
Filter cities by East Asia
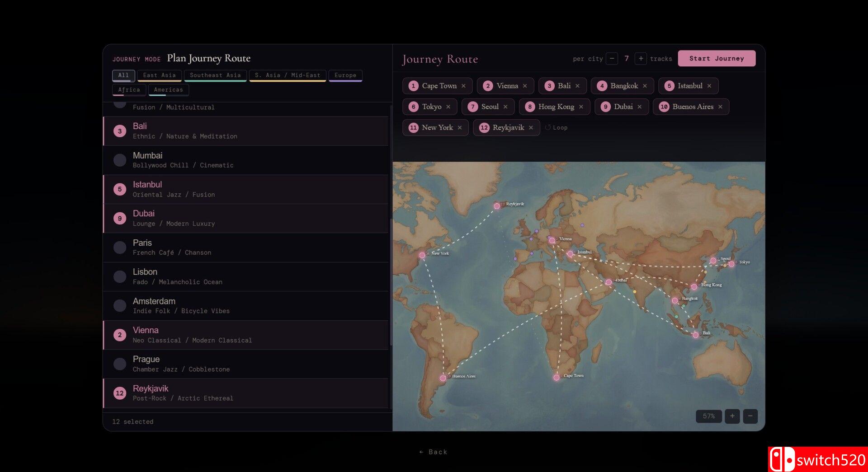click(x=159, y=75)
